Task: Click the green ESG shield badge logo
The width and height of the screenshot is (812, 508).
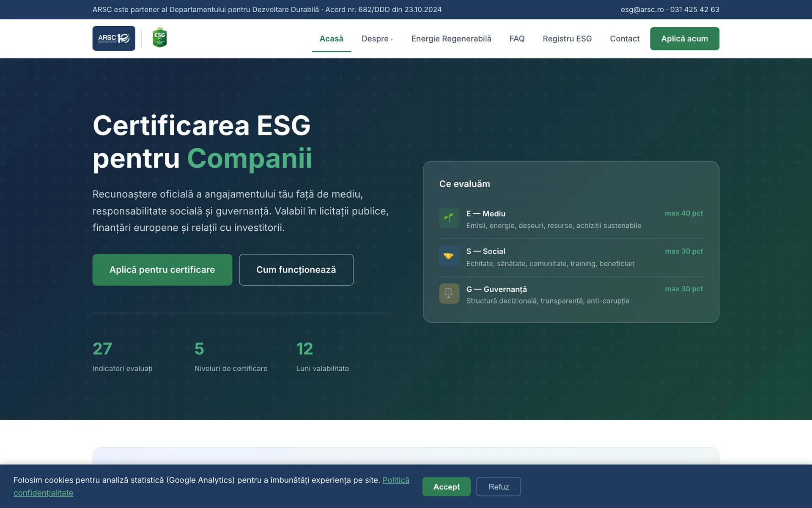Action: pyautogui.click(x=159, y=38)
